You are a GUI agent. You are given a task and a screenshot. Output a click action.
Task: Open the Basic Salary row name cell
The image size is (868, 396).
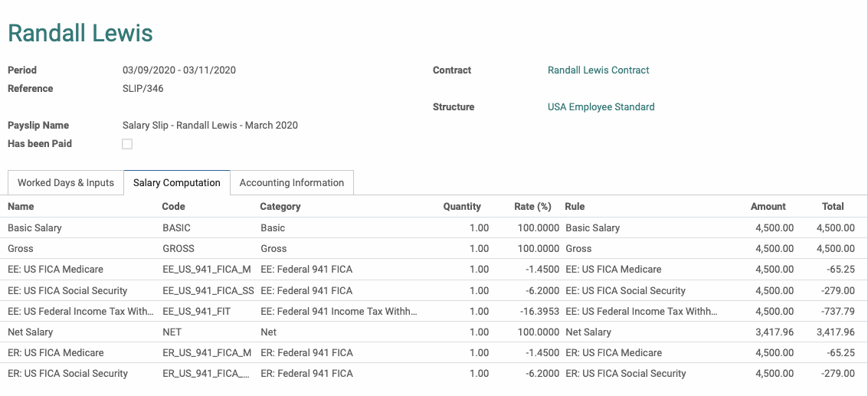pyautogui.click(x=35, y=227)
